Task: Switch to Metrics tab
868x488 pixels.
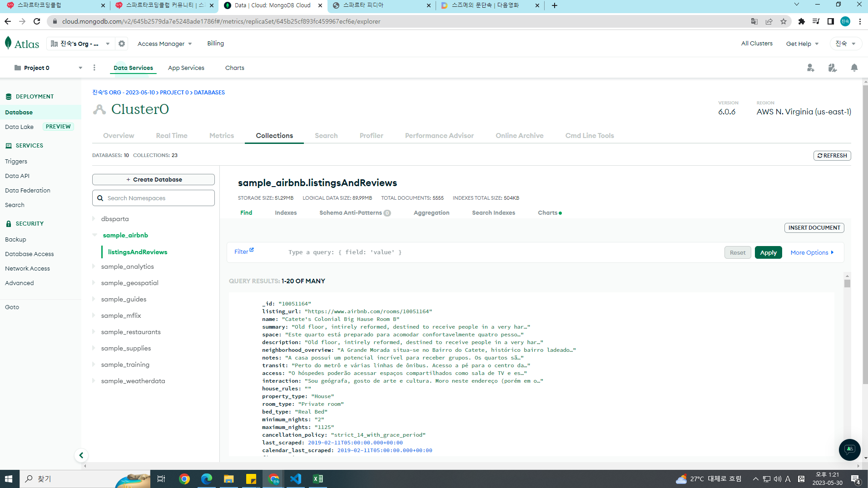Action: pos(222,136)
